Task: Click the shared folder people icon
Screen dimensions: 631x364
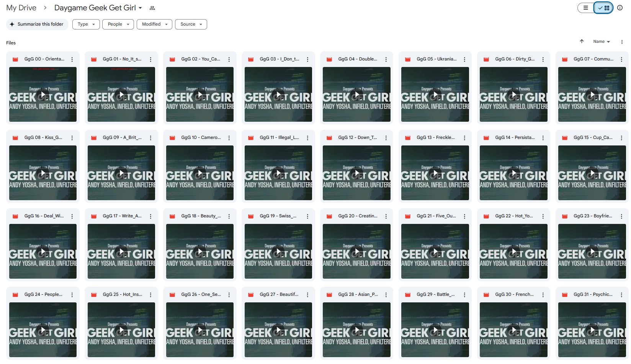Action: 152,8
